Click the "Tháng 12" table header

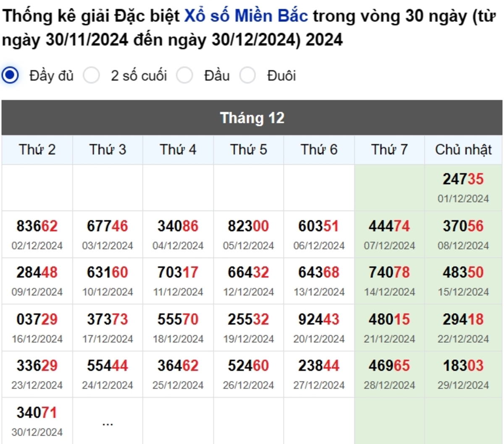[252, 118]
